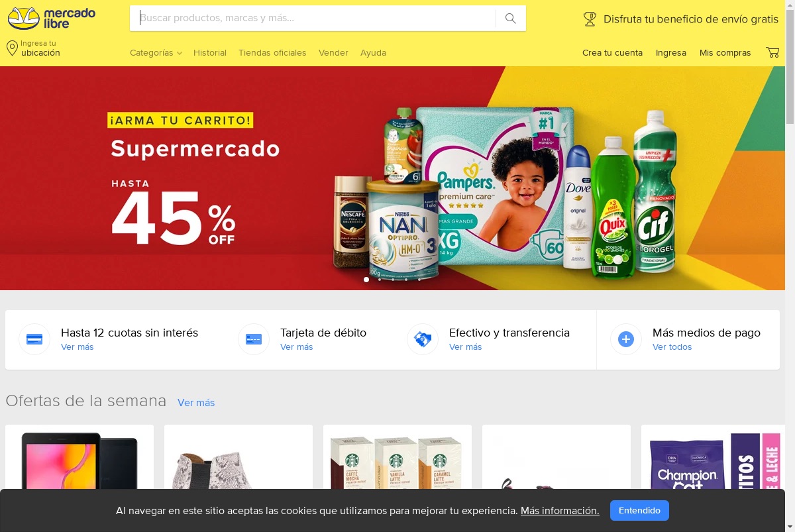Click the plus icon for more payment methods
This screenshot has height=532, width=795.
pyautogui.click(x=626, y=339)
